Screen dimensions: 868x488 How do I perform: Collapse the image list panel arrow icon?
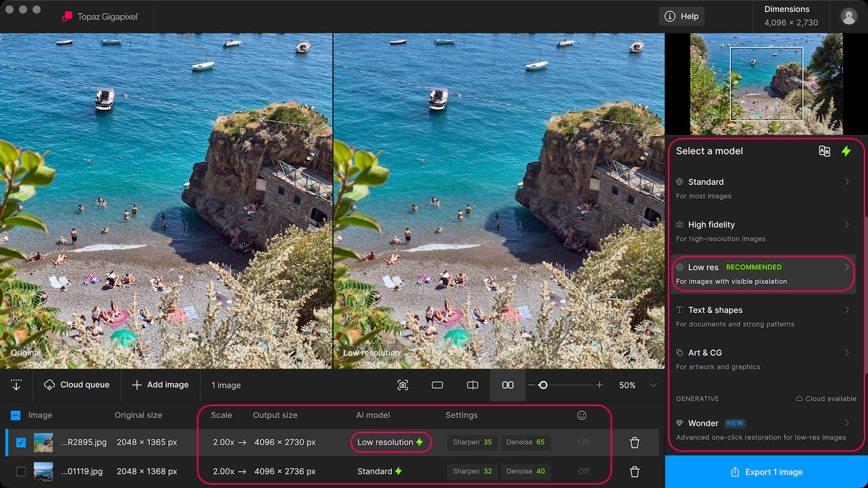click(16, 385)
